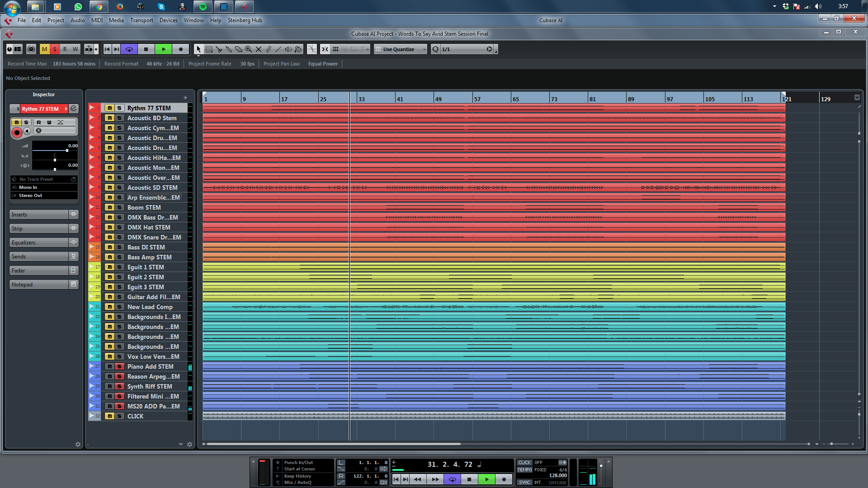Open the Transport menu

[142, 20]
